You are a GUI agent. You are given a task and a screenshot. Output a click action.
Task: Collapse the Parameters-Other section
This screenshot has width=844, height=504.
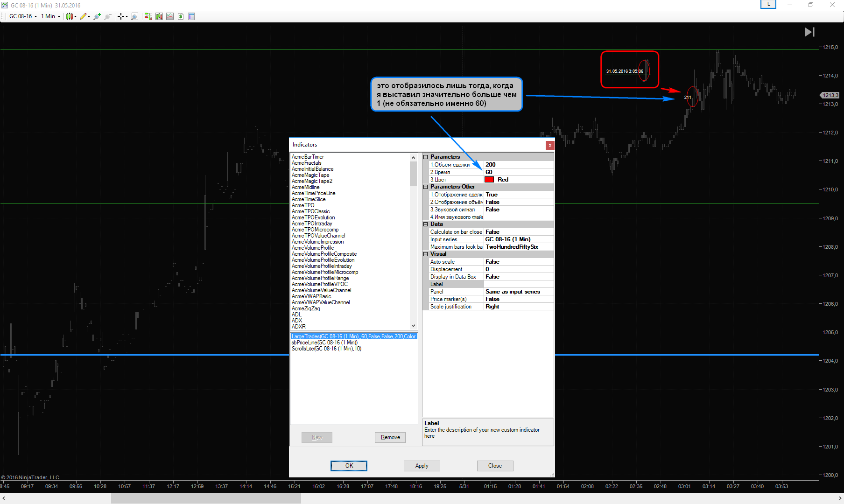click(426, 187)
